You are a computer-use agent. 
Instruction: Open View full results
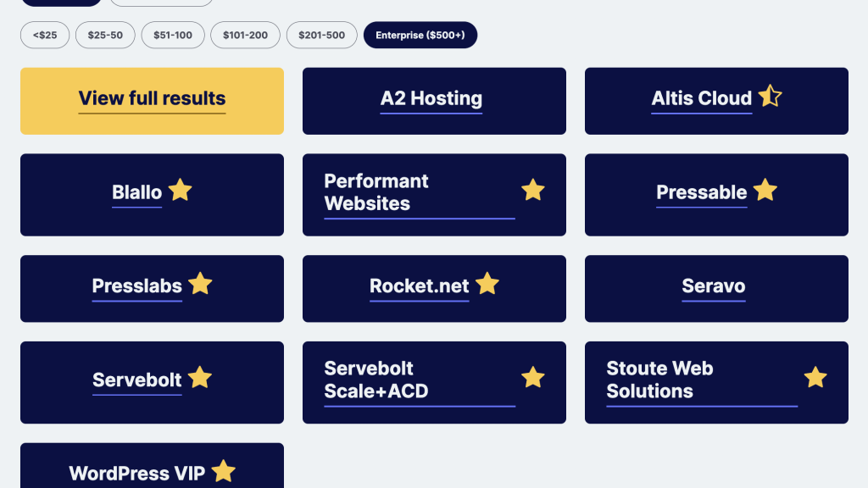pos(153,101)
